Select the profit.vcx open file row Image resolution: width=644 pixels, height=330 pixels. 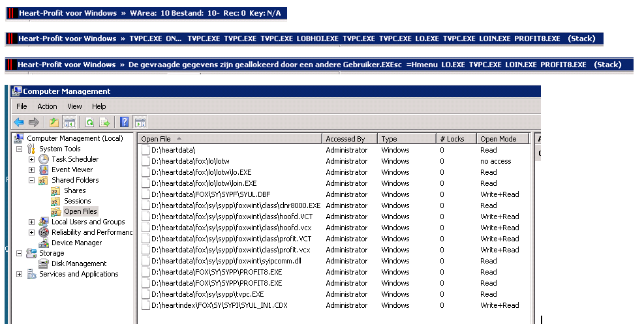(333, 250)
